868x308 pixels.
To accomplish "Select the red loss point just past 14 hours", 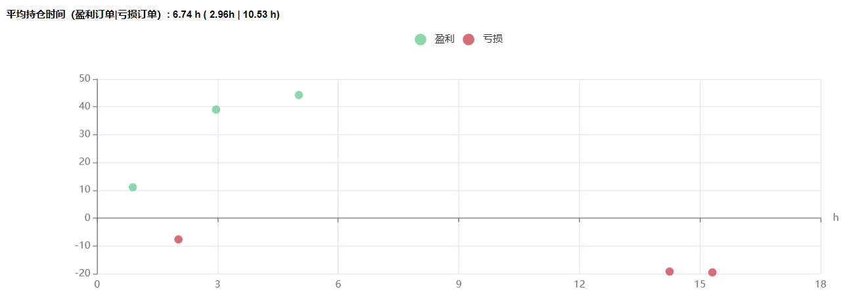I will coord(670,272).
